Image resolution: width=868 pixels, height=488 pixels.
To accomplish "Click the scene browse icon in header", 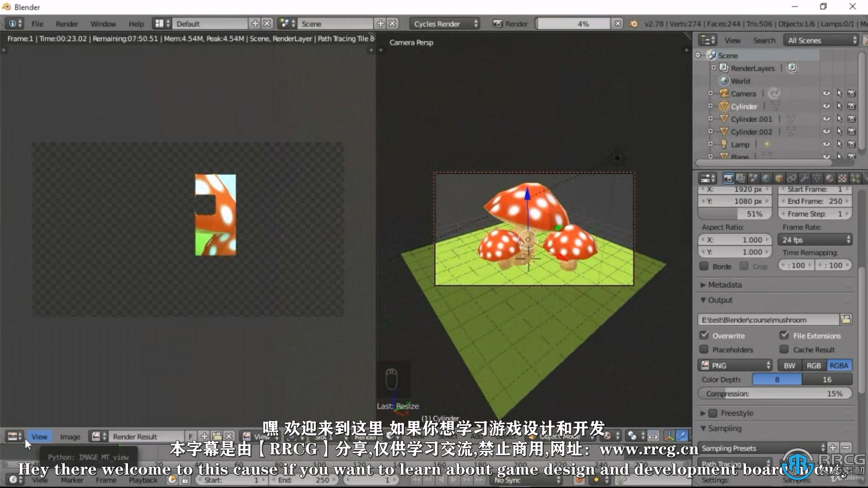I will 287,24.
